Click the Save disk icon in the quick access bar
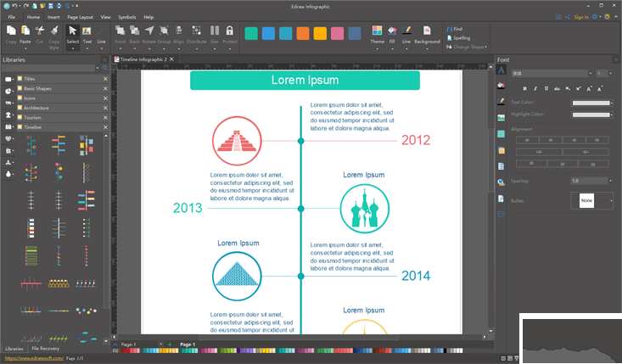Screen dimensions: 622x364 [50, 6]
